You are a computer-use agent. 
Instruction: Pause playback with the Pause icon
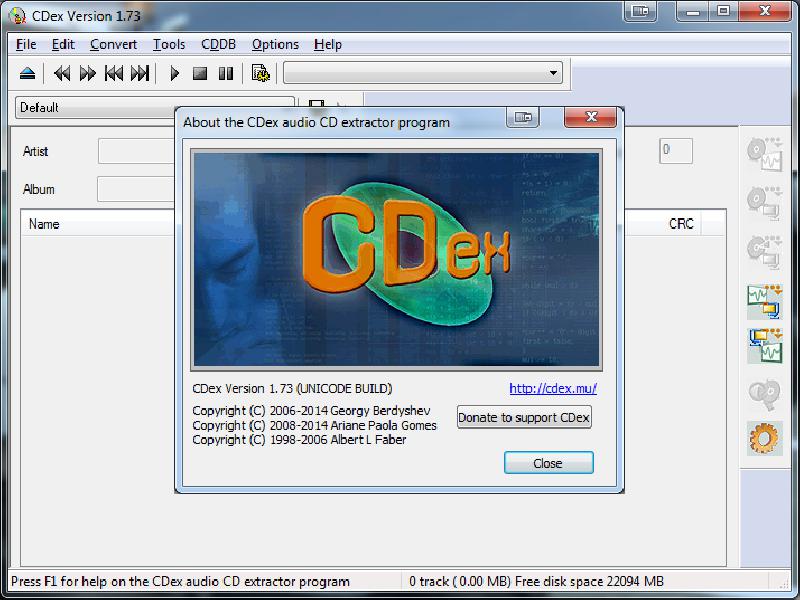pyautogui.click(x=226, y=73)
